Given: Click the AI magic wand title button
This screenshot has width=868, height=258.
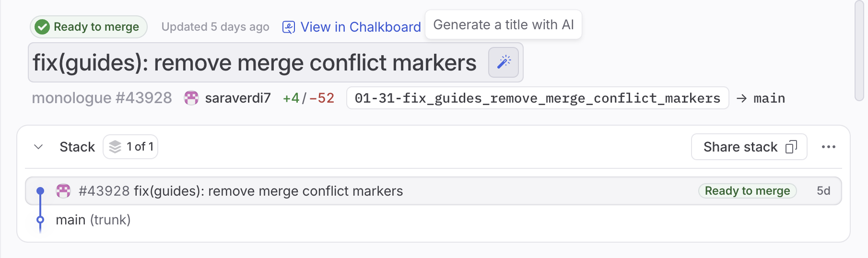Looking at the screenshot, I should pos(503,62).
